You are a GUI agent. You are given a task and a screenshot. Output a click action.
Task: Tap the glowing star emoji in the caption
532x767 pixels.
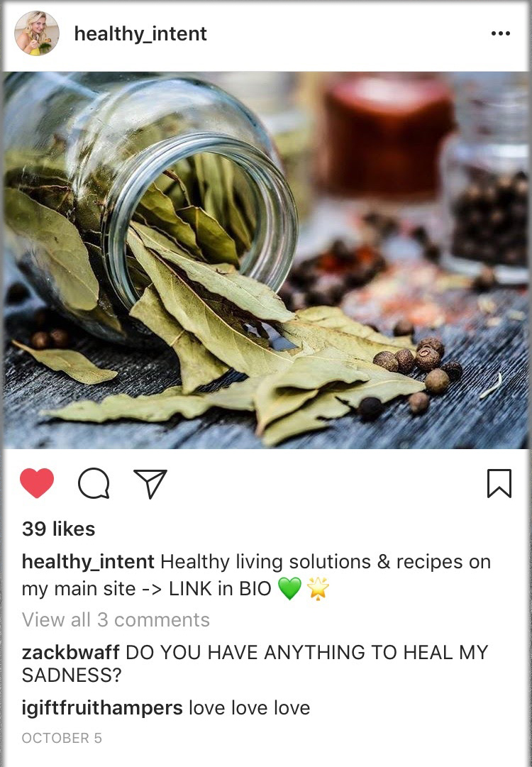[x=318, y=588]
